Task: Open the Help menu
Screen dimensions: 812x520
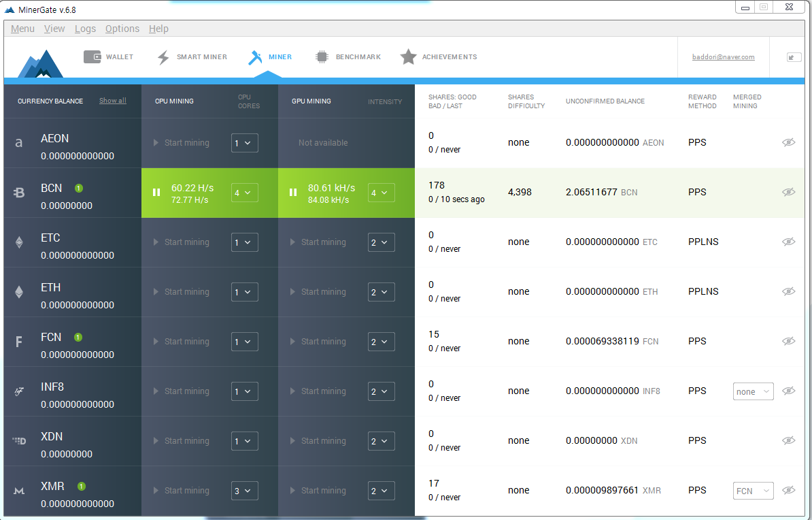Action: click(x=158, y=29)
